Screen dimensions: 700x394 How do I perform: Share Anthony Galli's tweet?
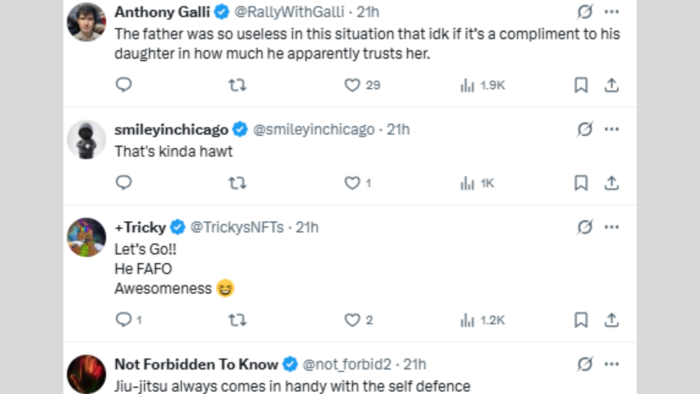[612, 85]
